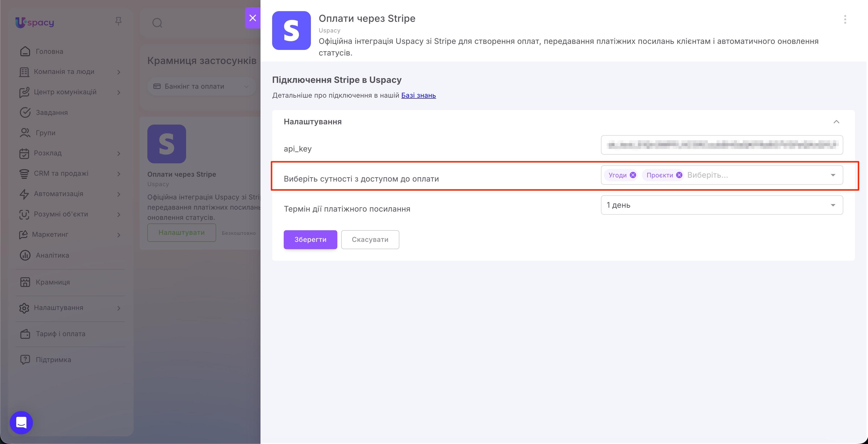Click the Групи people icon
The width and height of the screenshot is (868, 444).
click(25, 133)
